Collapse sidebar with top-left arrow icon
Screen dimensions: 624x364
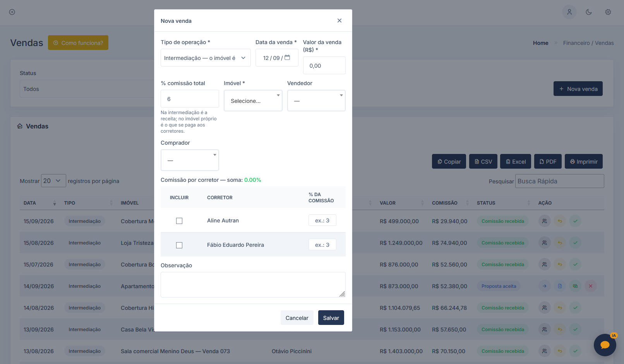[x=12, y=12]
